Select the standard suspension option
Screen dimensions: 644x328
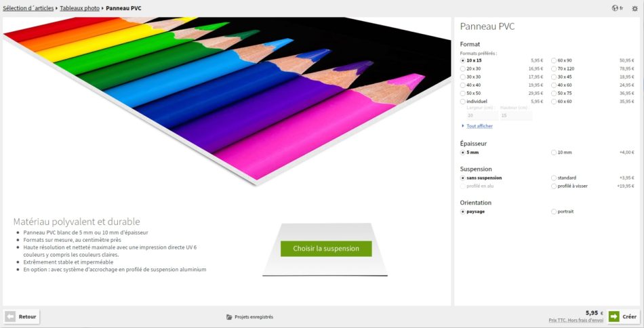pos(554,178)
